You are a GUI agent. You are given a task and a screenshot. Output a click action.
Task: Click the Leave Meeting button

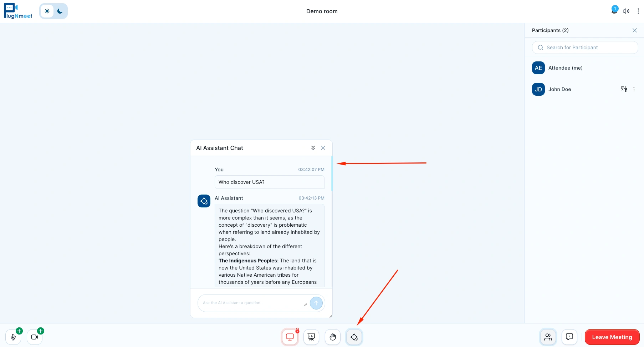[x=612, y=337]
